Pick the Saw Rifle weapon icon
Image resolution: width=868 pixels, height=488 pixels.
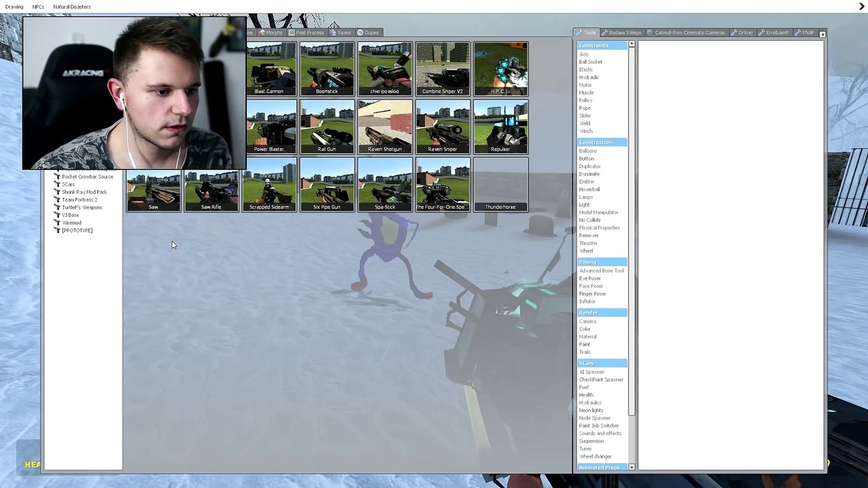click(211, 190)
